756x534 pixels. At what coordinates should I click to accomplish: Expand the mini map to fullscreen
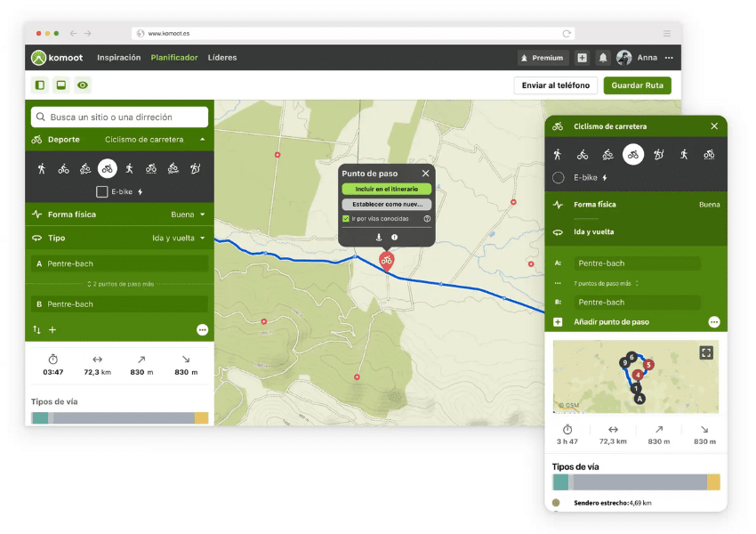(x=706, y=352)
